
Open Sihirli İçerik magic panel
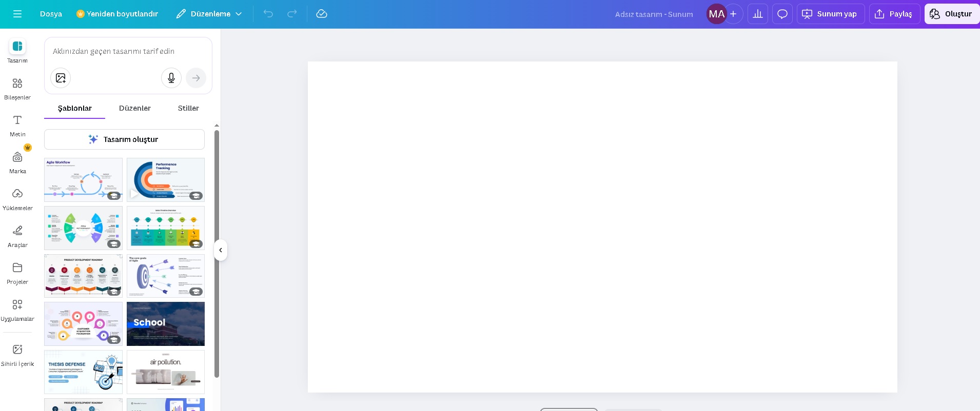coord(17,355)
